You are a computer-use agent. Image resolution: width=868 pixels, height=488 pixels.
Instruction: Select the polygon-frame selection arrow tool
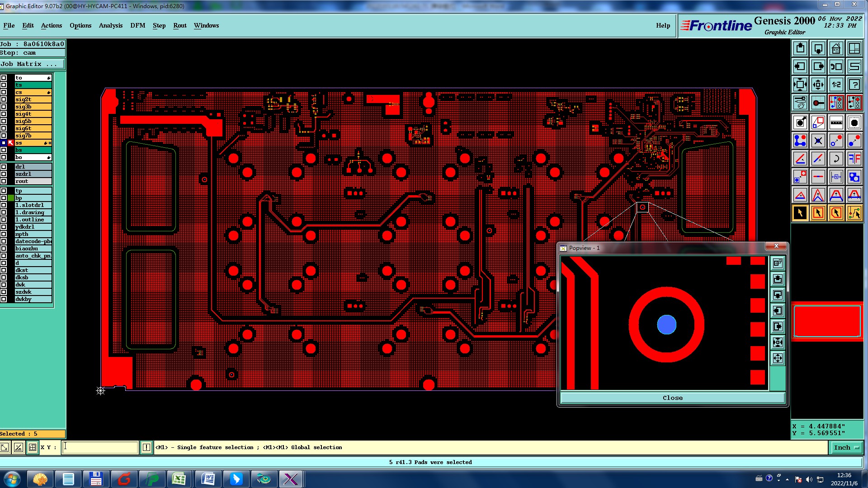836,213
